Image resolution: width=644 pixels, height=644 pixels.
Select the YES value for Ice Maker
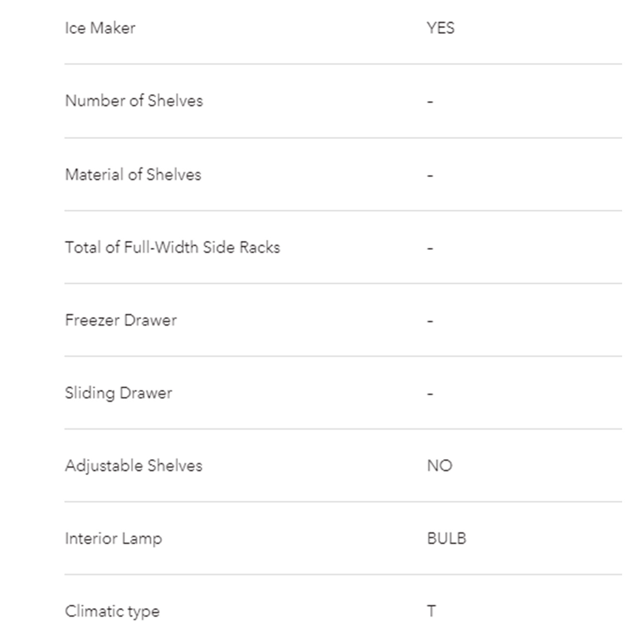pyautogui.click(x=440, y=28)
